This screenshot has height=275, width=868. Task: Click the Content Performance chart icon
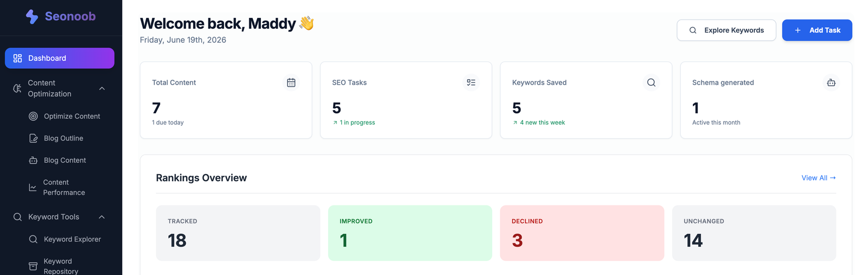[33, 187]
